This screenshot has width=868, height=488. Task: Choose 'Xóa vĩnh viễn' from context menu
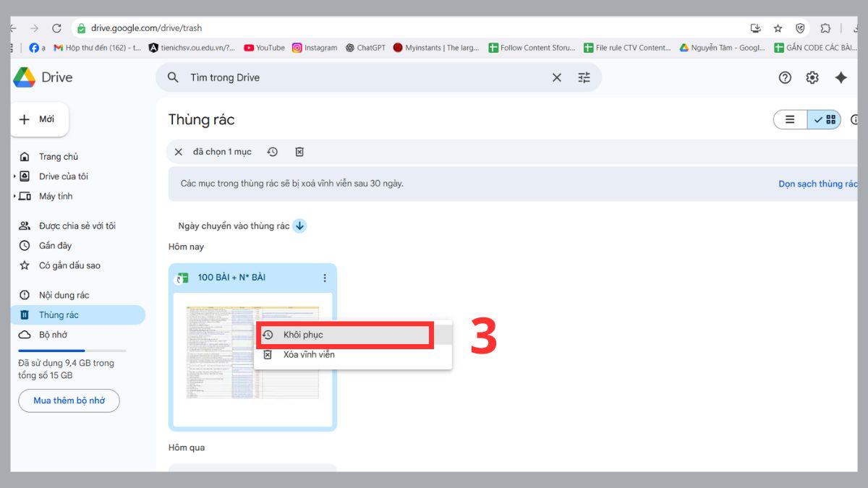click(353, 355)
